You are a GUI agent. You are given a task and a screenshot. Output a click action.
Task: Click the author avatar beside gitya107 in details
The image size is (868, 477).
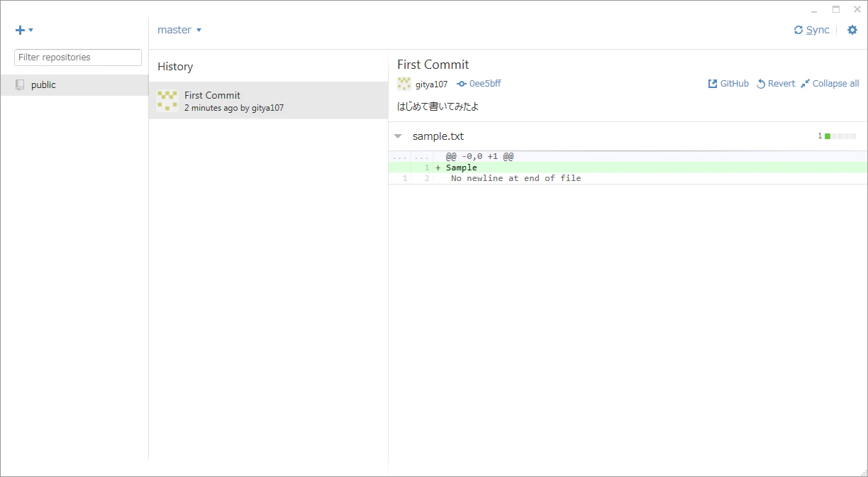tap(404, 84)
